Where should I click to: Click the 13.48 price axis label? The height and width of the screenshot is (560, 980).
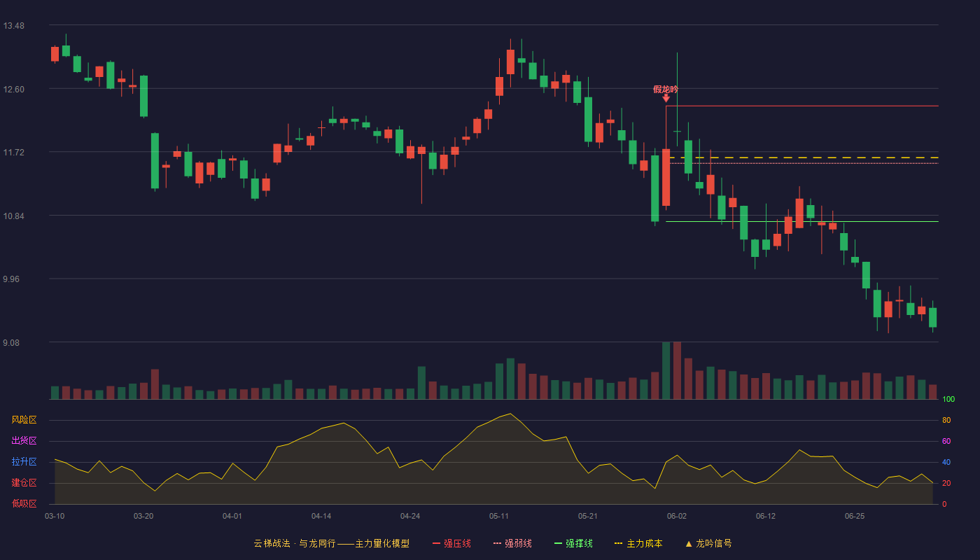click(14, 26)
